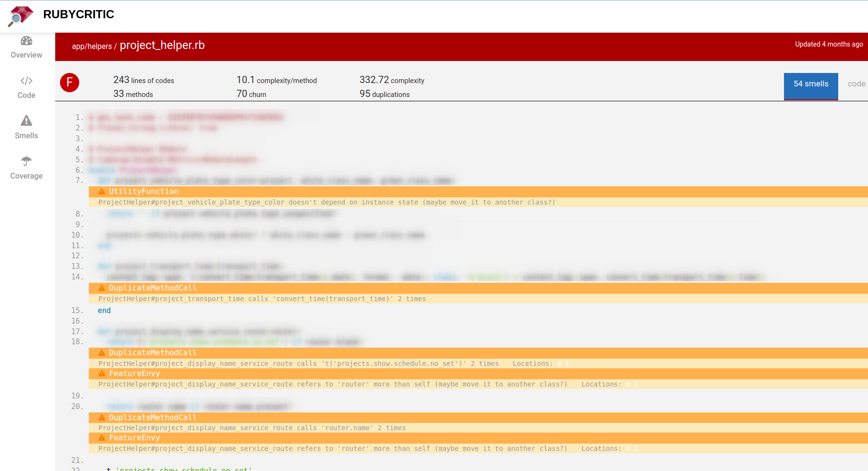Click the project_helper.rb file title
The width and height of the screenshot is (868, 471).
tap(162, 45)
